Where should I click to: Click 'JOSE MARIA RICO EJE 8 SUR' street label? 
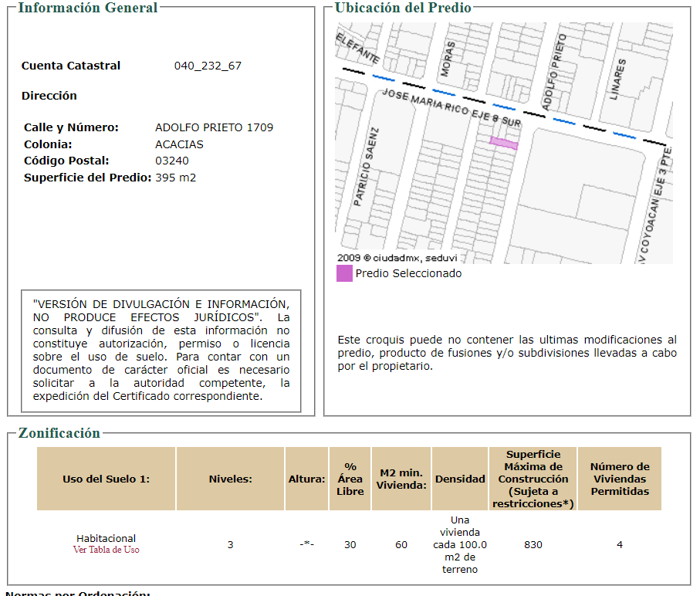[x=451, y=107]
